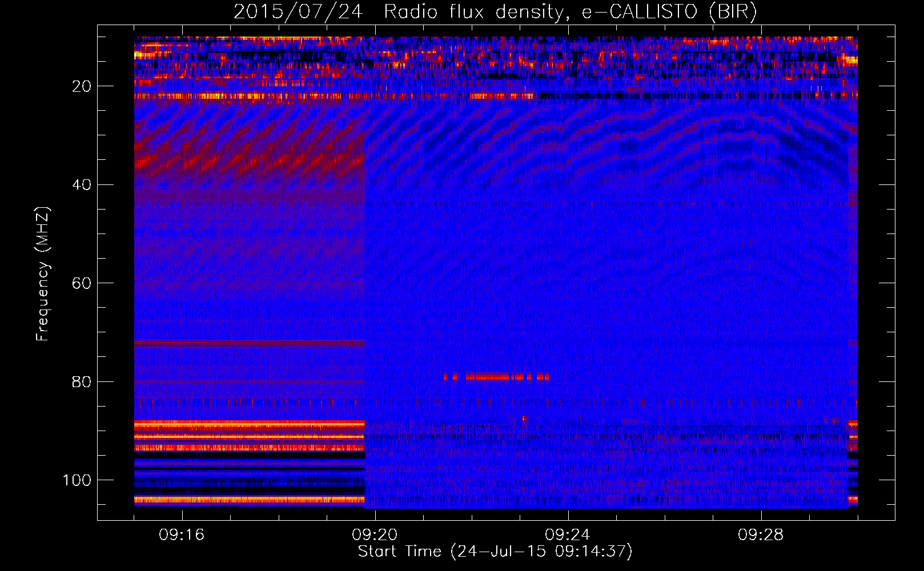Screen dimensions: 924x571
Task: Click the "09:28" time tick label
Action: click(x=761, y=535)
